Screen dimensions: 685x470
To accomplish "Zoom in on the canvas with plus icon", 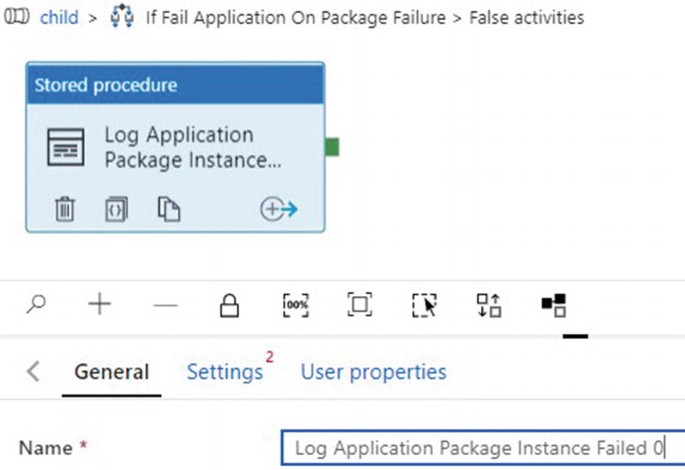I will point(100,304).
